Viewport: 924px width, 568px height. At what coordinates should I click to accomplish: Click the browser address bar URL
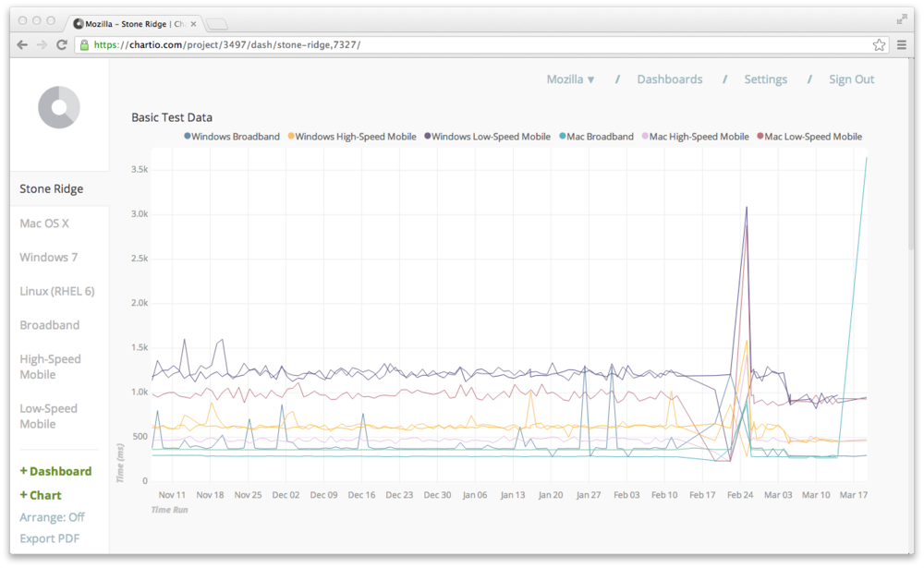coord(226,44)
